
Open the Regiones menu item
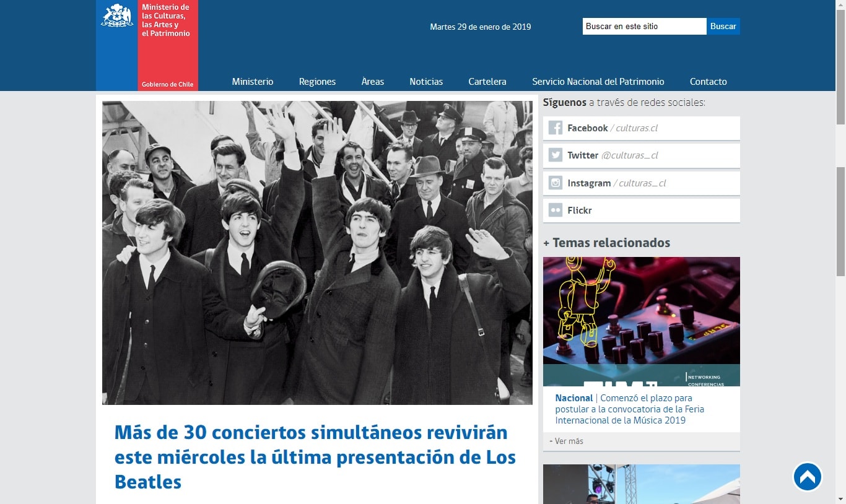[317, 82]
